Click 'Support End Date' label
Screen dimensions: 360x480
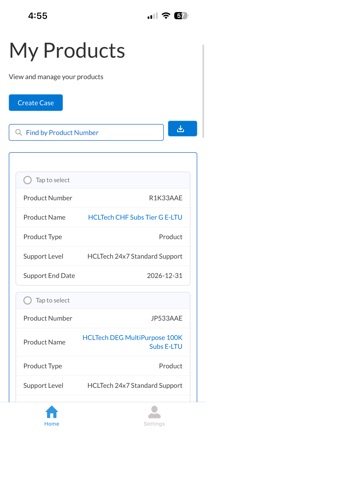[x=49, y=276]
